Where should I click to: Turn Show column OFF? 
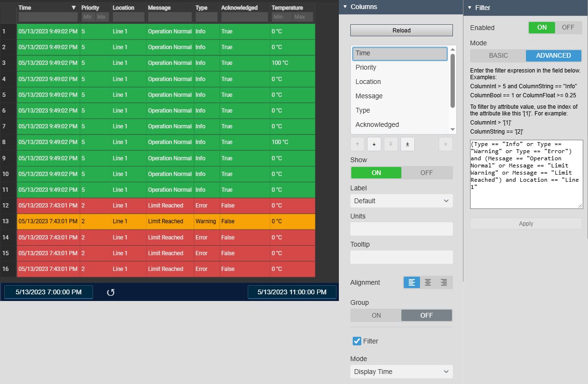pos(427,173)
